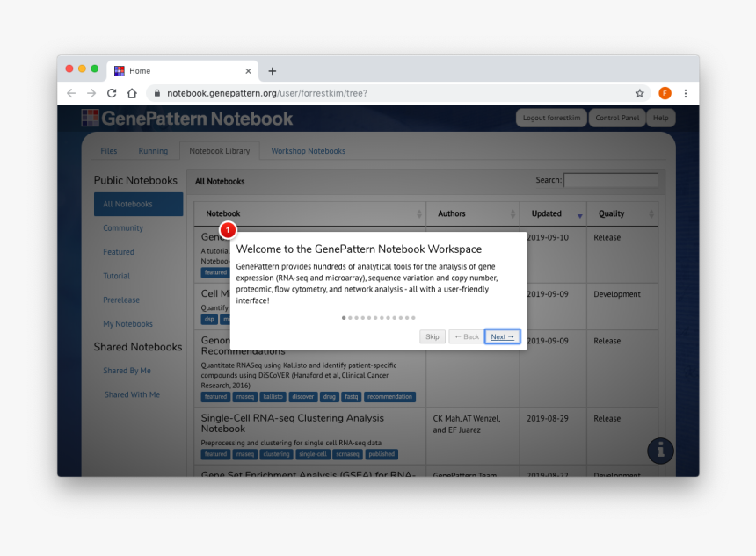Click the Logout forrestkim button
Screen dimensions: 756x556
coord(551,118)
